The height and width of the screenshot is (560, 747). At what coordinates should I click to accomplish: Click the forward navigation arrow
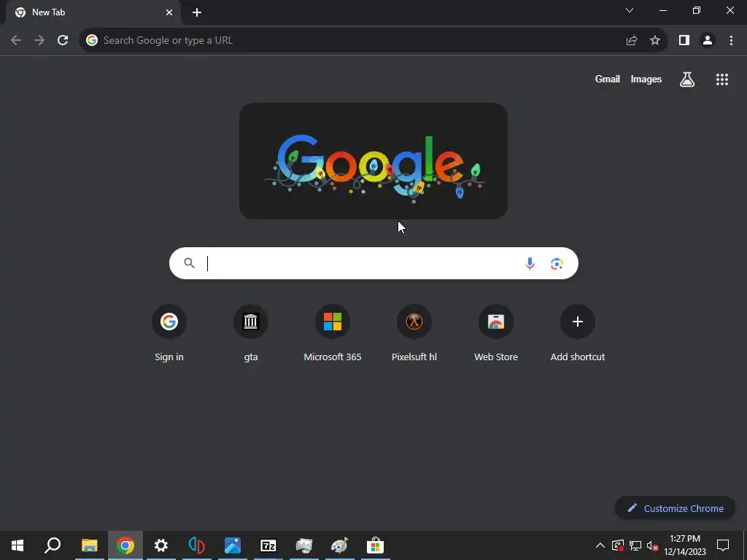tap(39, 41)
